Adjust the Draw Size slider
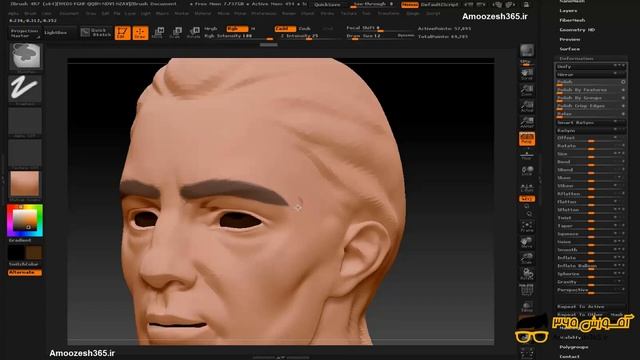Image resolution: width=640 pixels, height=360 pixels. 380,36
